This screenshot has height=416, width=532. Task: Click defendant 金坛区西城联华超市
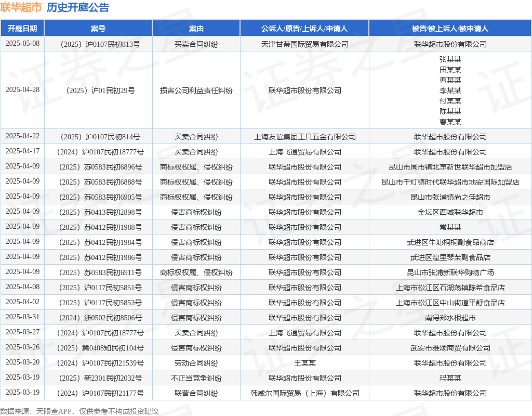pos(450,212)
